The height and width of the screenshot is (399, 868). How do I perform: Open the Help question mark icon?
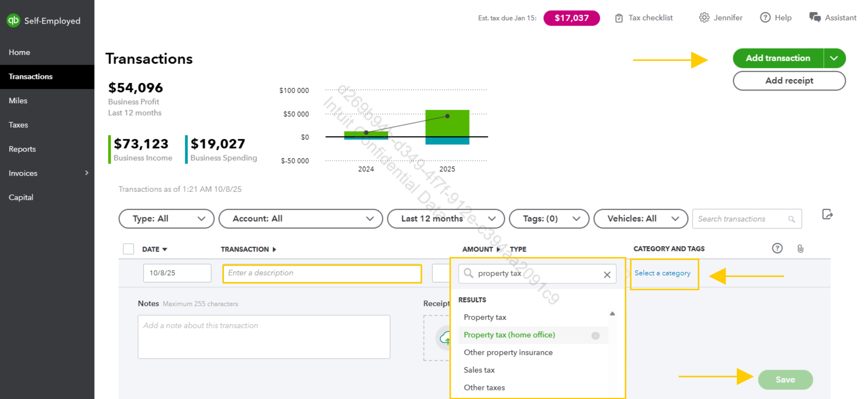(765, 18)
